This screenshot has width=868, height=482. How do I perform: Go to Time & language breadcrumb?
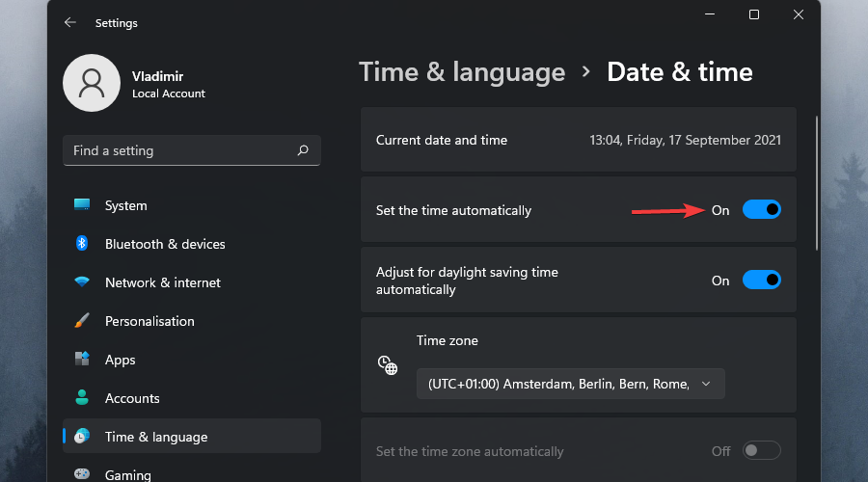tap(462, 72)
